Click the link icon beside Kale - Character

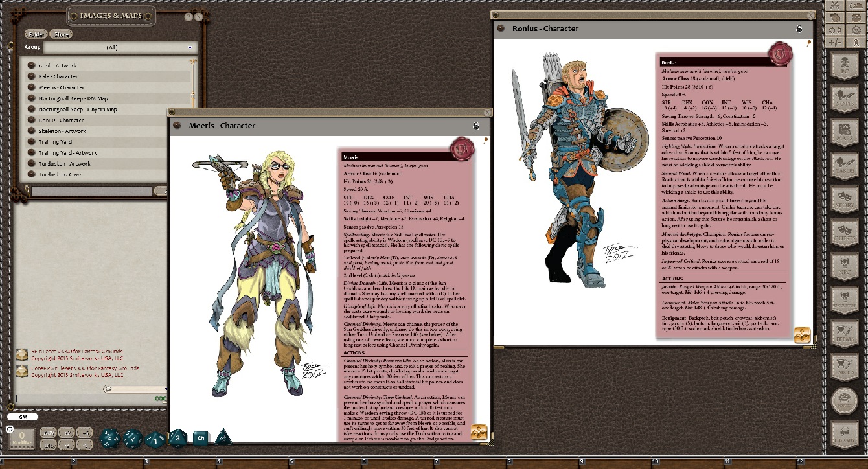click(x=30, y=76)
